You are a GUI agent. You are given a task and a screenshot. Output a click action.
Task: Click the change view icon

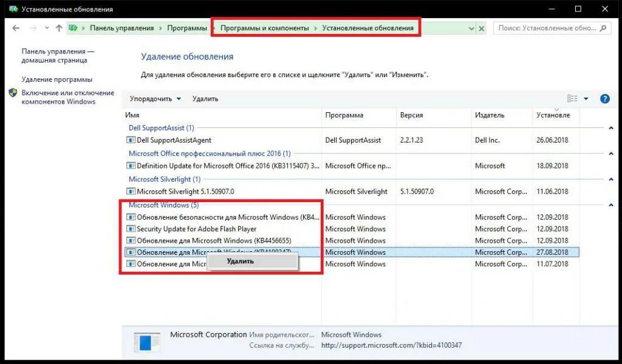click(572, 99)
